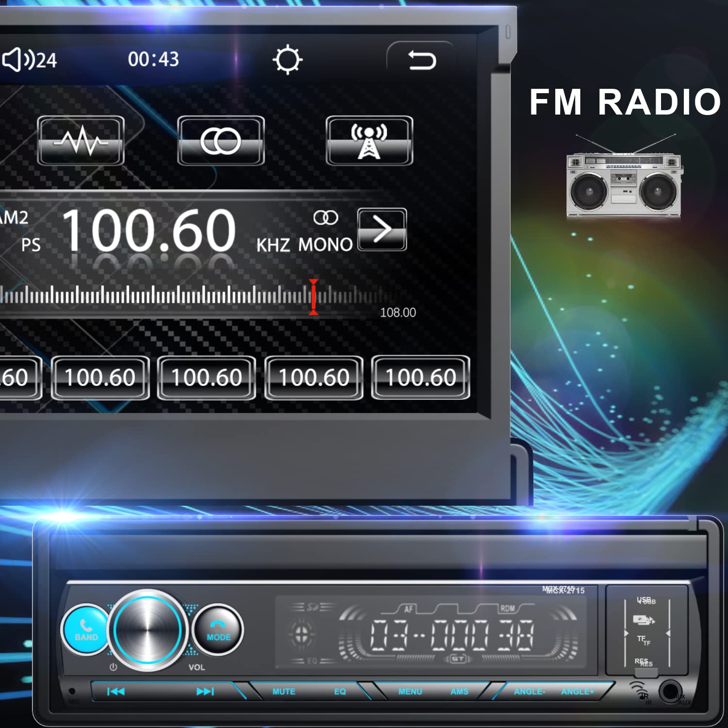
Task: Toggle stereo mode with the overlapping circles button
Action: [x=221, y=141]
